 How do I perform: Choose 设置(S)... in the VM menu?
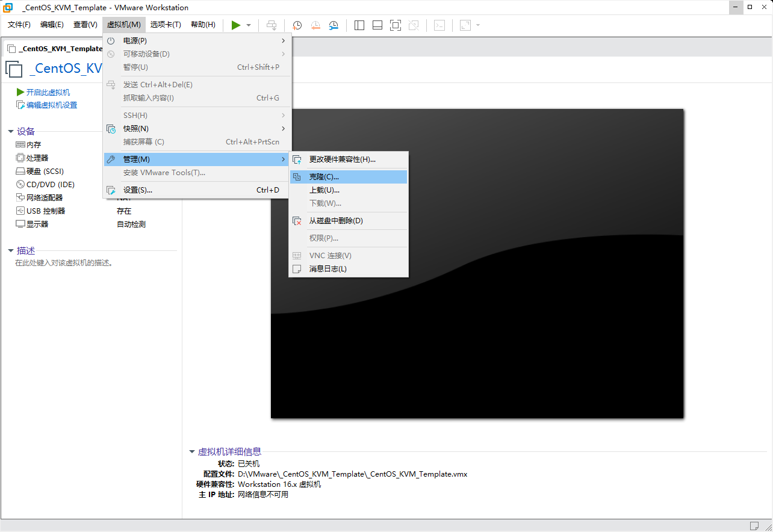click(x=197, y=190)
